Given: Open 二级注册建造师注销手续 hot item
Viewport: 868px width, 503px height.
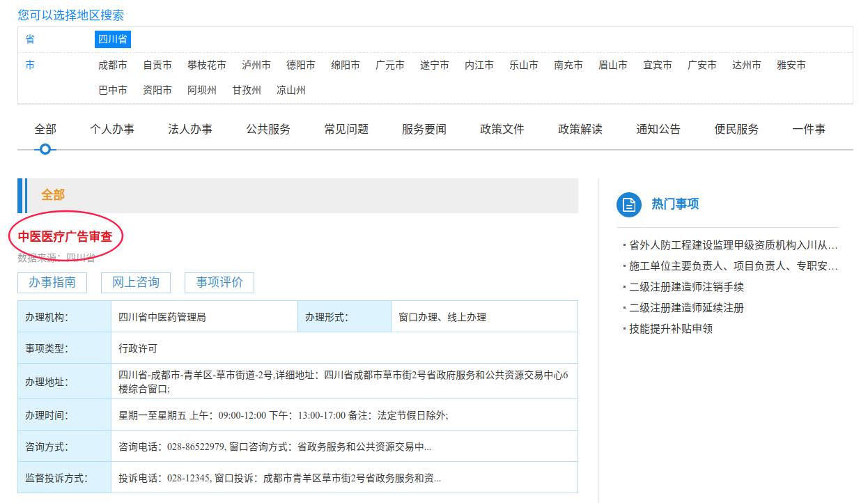Looking at the screenshot, I should coord(686,287).
